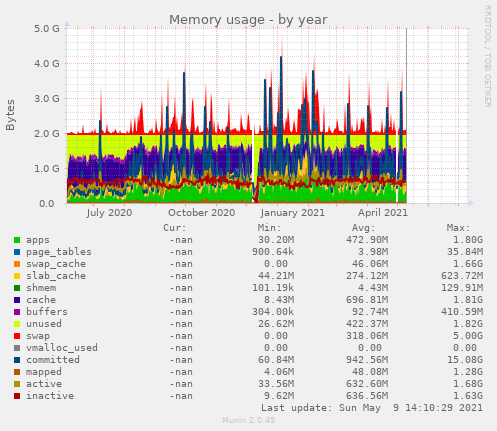
Task: Click the green apps legend swatch
Action: point(17,240)
